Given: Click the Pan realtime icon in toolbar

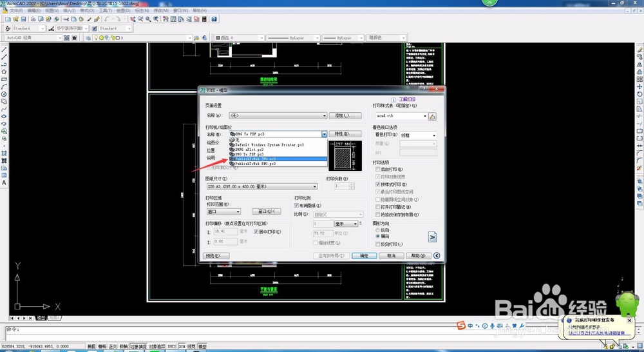Looking at the screenshot, I should click(133, 19).
